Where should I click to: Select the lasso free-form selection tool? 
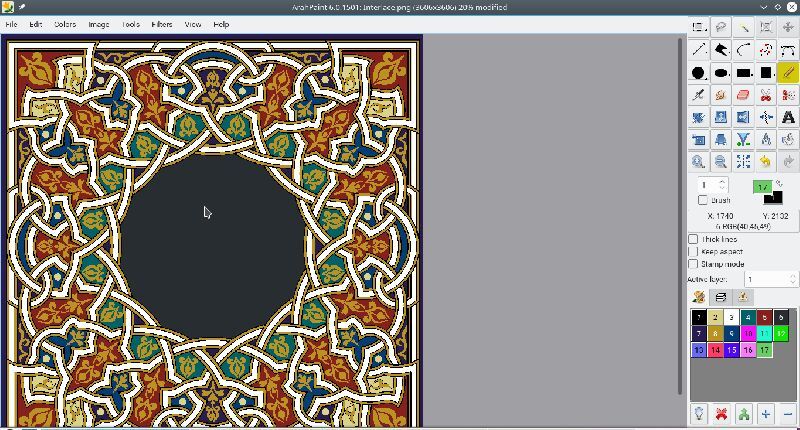[721, 27]
